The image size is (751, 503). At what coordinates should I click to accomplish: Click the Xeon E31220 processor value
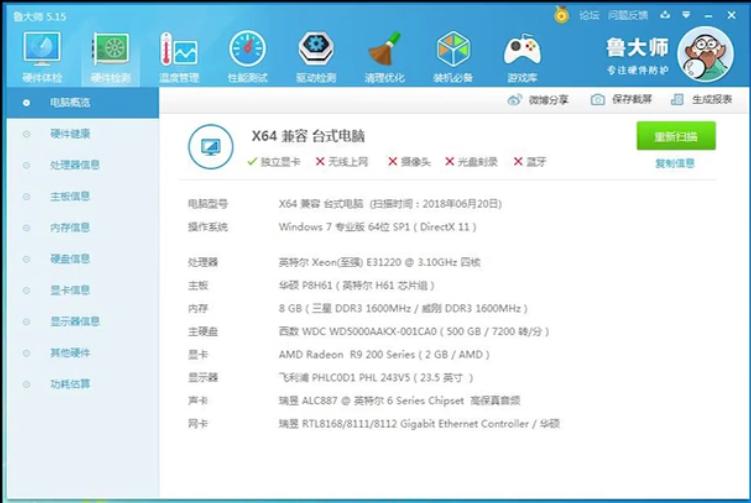[379, 262]
